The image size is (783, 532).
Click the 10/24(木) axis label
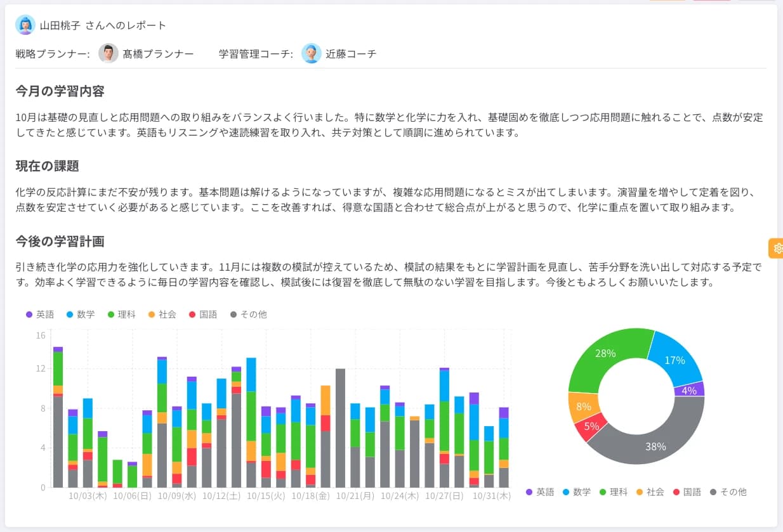click(400, 498)
